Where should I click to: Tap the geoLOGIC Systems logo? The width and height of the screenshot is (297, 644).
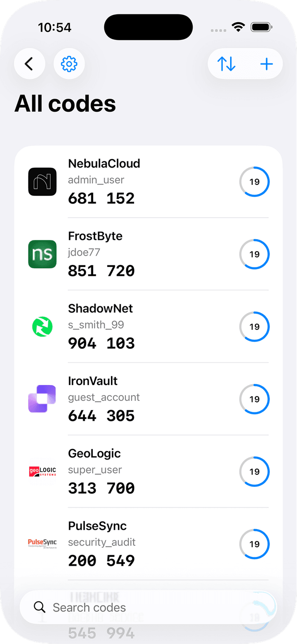(x=42, y=471)
